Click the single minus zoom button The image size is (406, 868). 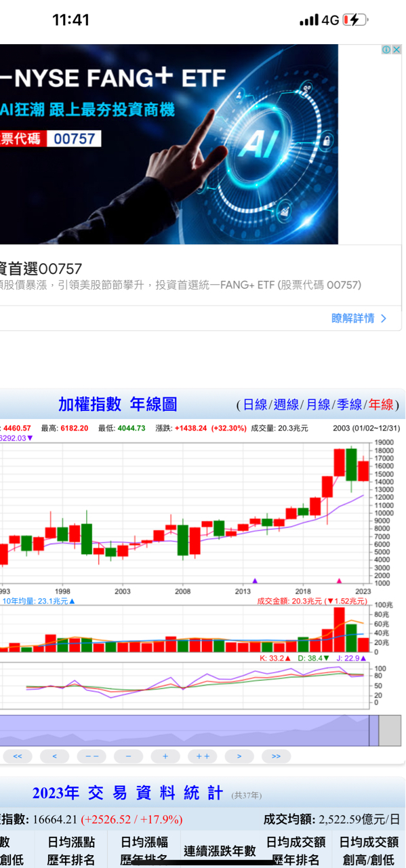pos(128,755)
